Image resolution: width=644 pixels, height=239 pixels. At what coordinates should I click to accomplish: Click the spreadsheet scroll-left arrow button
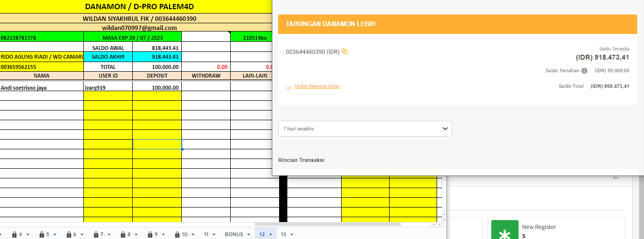point(433,224)
